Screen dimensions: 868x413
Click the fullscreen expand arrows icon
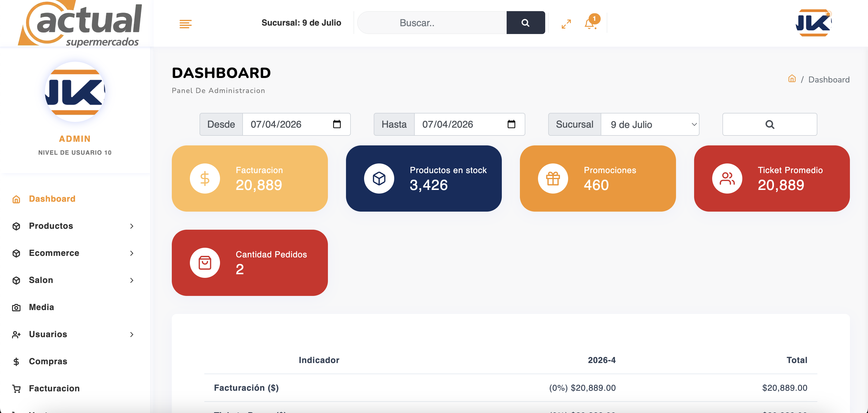[566, 23]
